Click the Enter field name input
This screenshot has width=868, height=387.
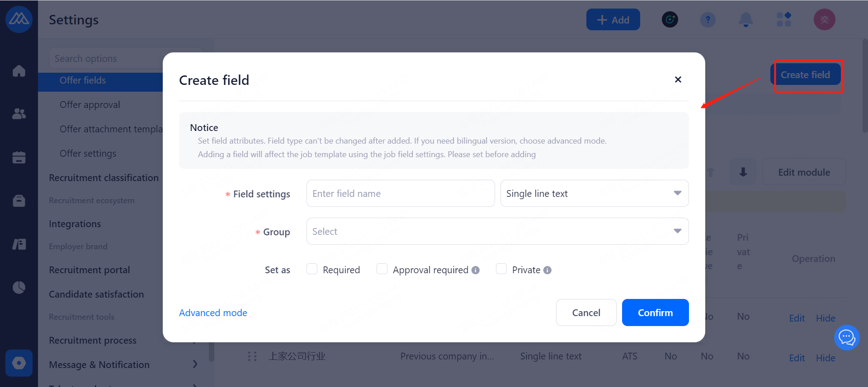(400, 193)
